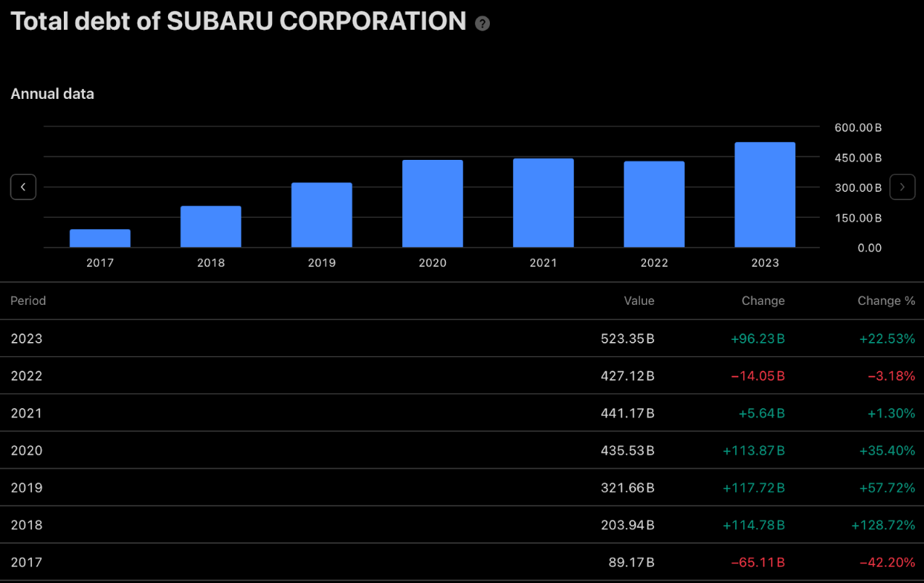Click the percentage +22.53%

tap(888, 339)
